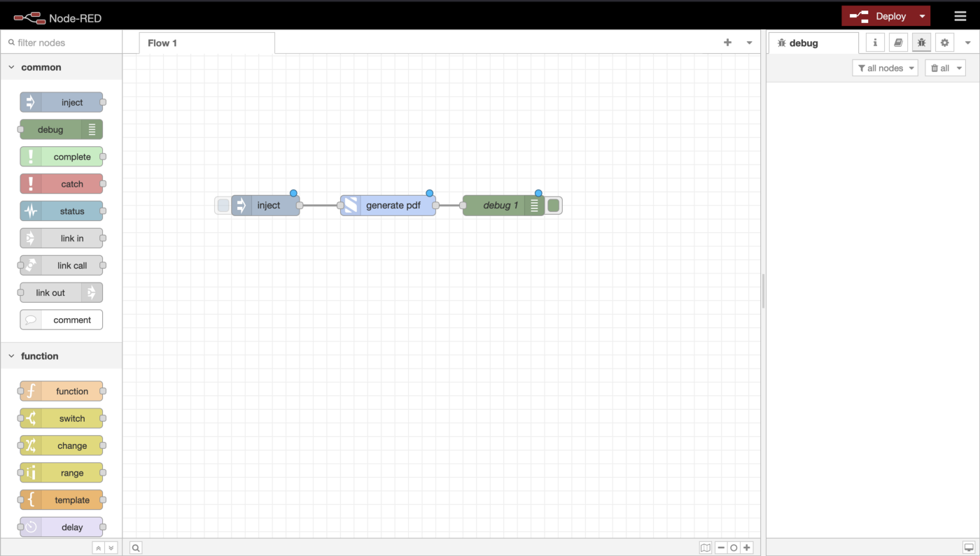Zoom in on the flow canvas
This screenshot has width=980, height=556.
pos(747,548)
